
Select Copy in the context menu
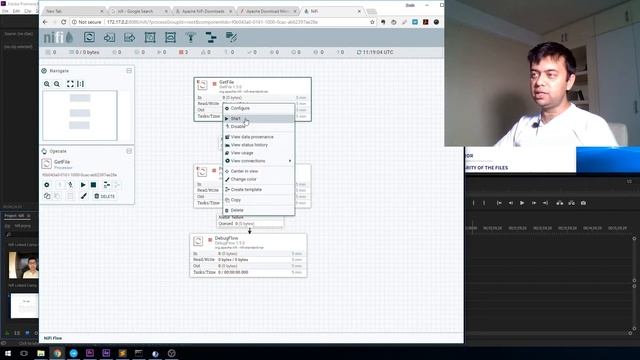tap(259, 200)
